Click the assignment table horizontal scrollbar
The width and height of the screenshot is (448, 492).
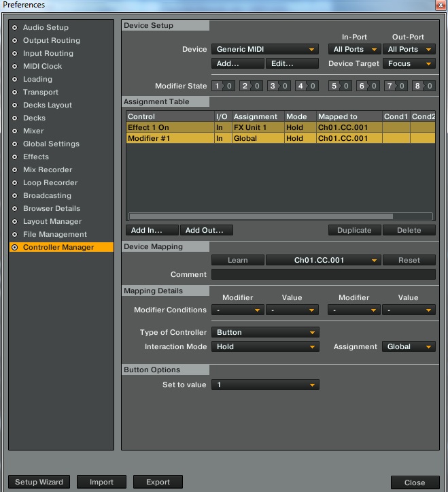click(261, 216)
